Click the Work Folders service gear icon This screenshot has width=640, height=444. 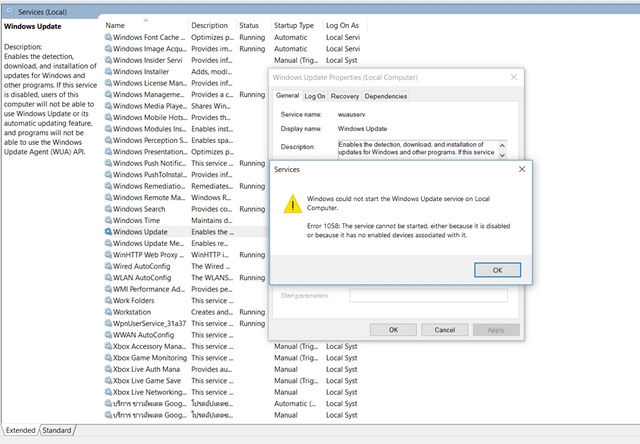click(x=108, y=300)
